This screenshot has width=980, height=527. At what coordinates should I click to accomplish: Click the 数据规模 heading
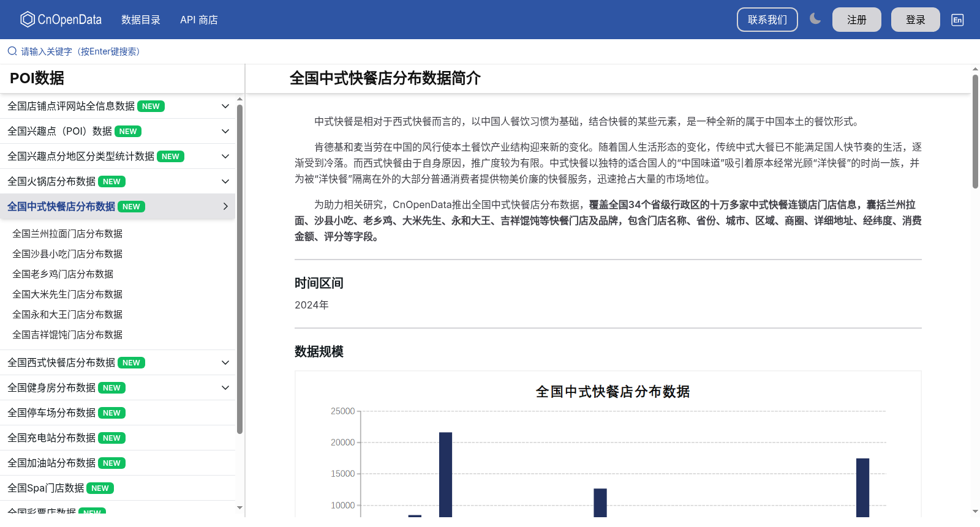coord(319,352)
